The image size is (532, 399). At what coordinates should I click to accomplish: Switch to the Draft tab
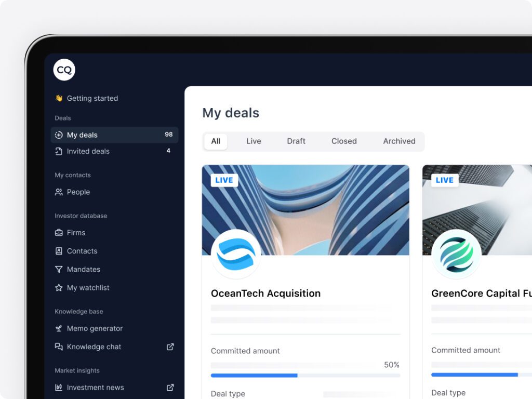point(296,141)
